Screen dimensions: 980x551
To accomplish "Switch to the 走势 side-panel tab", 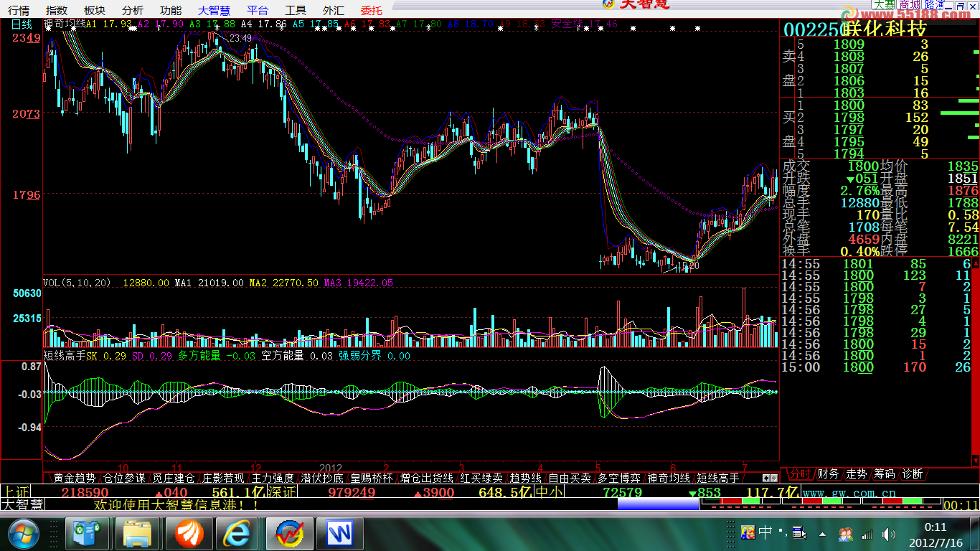I will (857, 474).
